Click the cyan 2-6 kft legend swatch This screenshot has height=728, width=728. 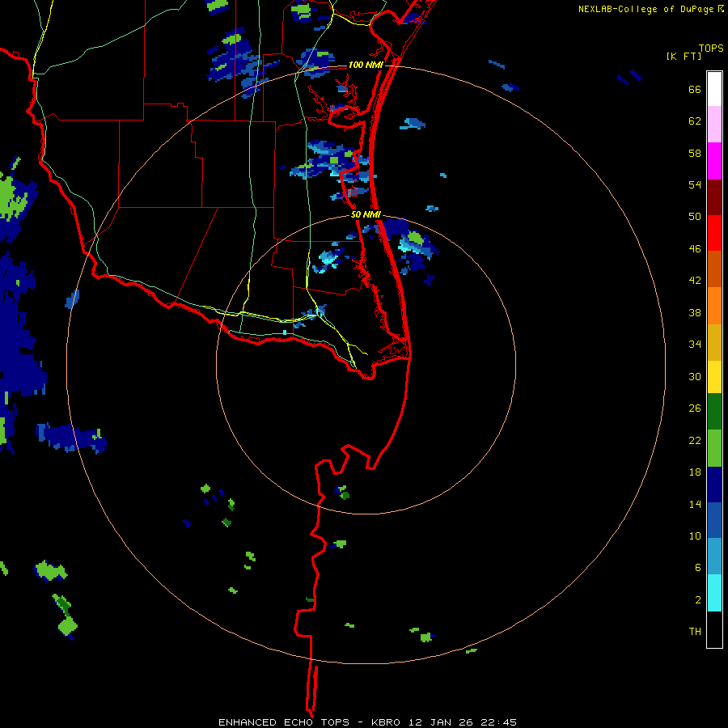(x=714, y=593)
